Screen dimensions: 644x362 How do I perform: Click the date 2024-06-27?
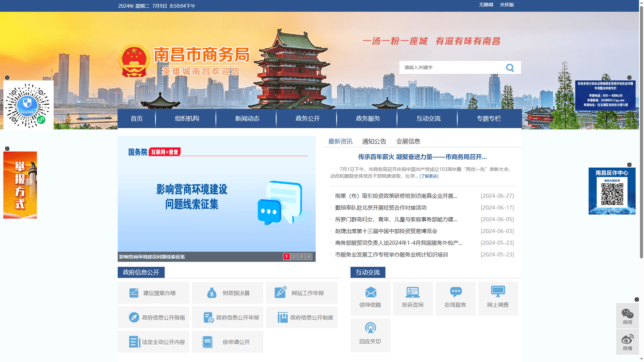click(x=497, y=196)
